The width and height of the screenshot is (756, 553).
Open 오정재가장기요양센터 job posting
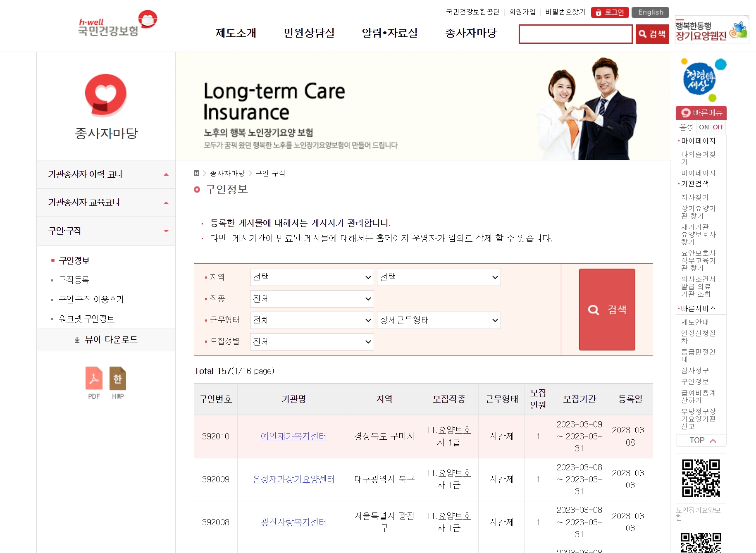click(x=293, y=479)
